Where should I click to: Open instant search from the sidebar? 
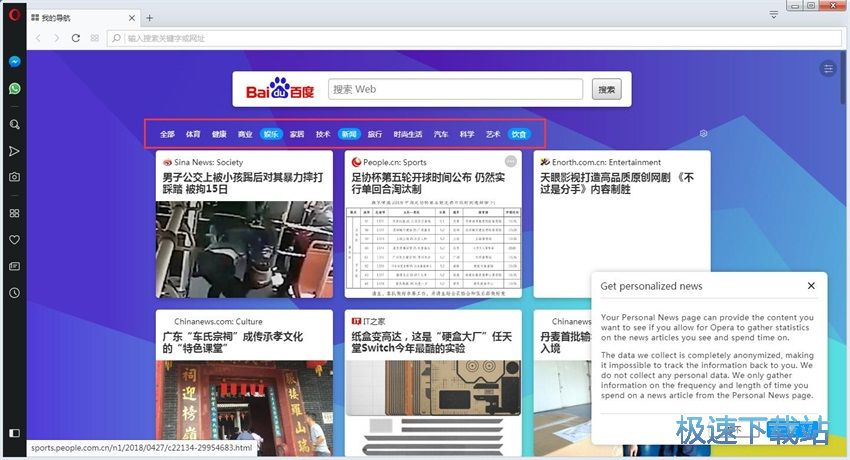(x=15, y=125)
